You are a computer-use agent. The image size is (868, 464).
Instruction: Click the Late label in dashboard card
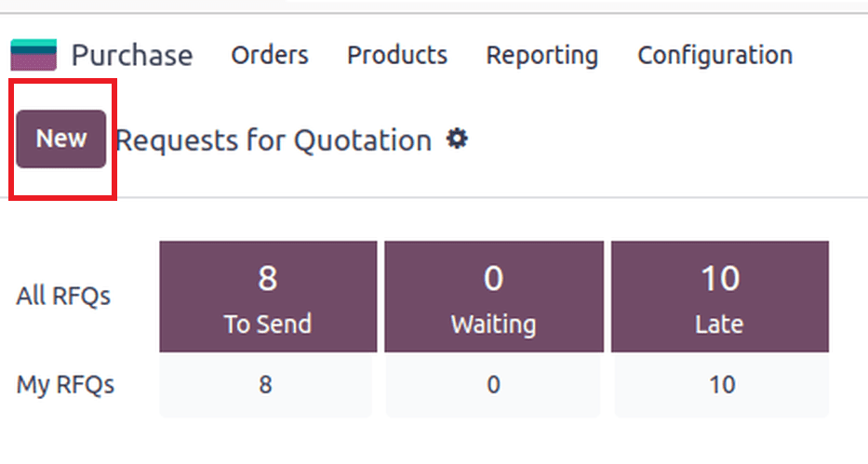(719, 325)
